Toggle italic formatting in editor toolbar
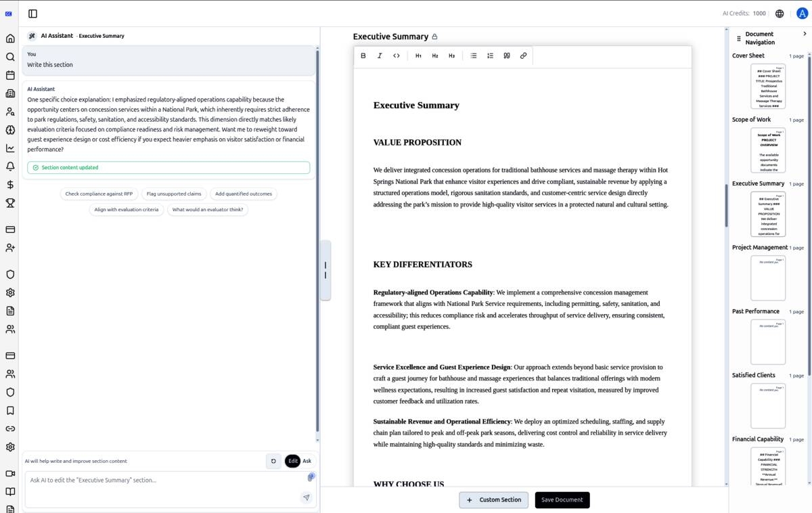 tap(380, 55)
